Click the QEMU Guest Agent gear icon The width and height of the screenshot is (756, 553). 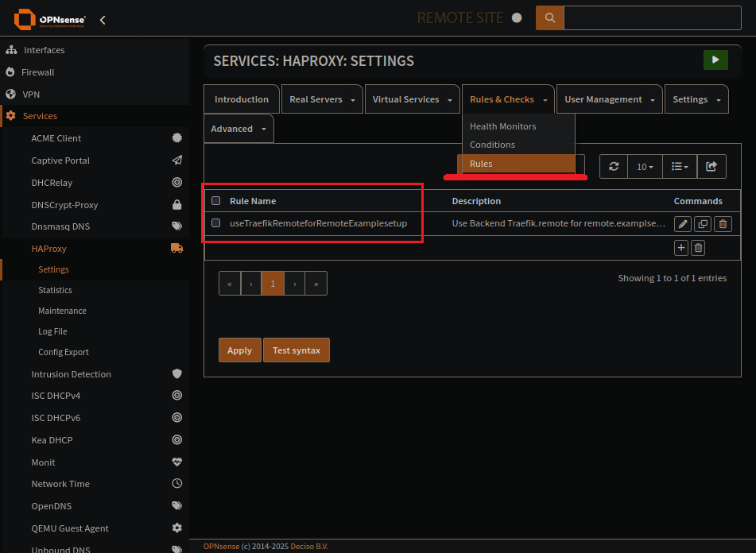[x=177, y=528]
